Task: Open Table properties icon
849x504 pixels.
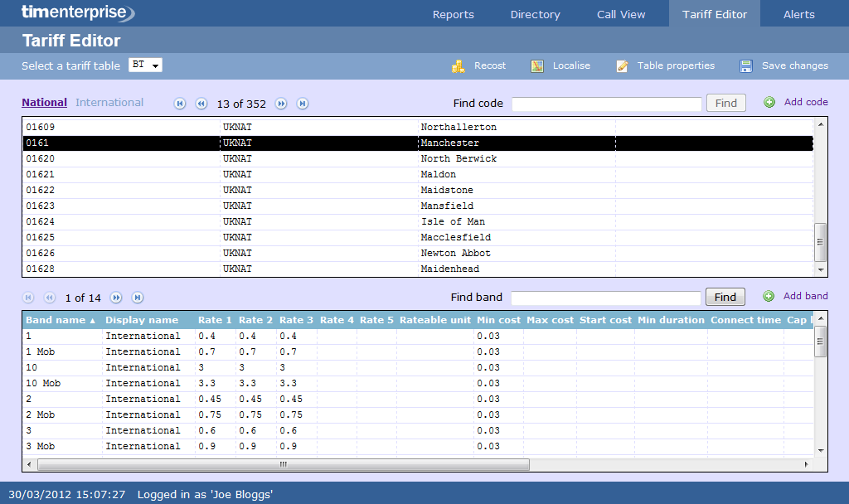Action: (622, 66)
